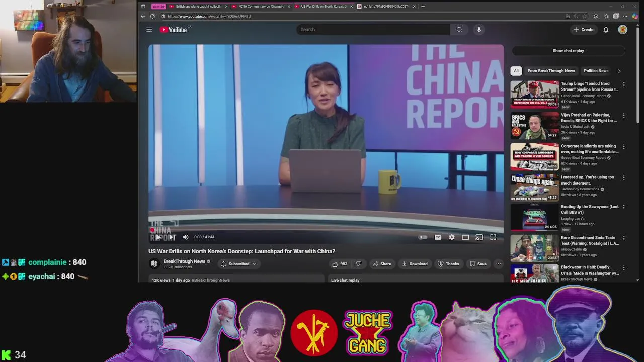Click the #BreakThroughNews hashtag

tap(211, 280)
